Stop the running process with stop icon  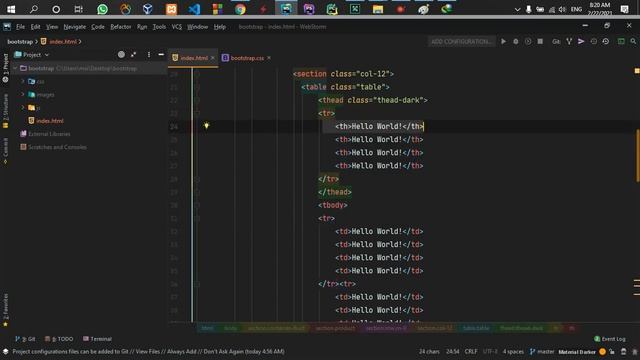[x=540, y=41]
